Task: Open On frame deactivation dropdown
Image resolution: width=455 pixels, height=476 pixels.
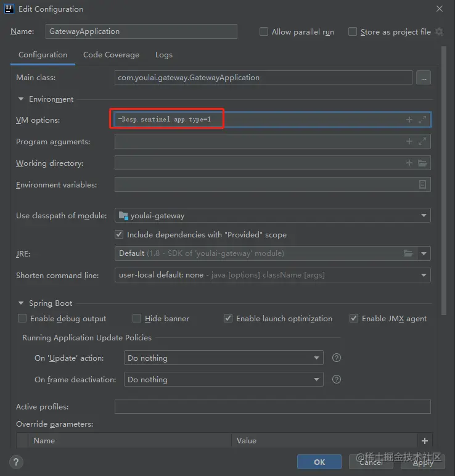Action: [224, 379]
